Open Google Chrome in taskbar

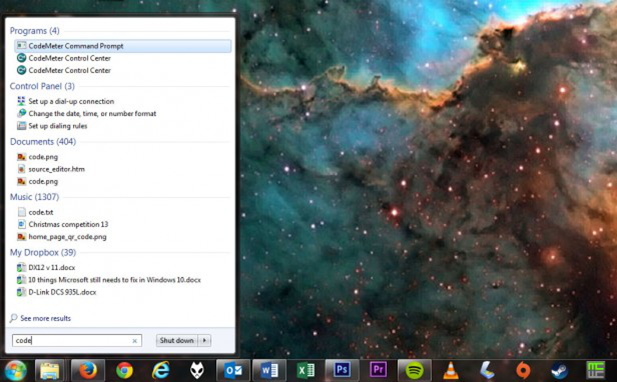(x=124, y=370)
